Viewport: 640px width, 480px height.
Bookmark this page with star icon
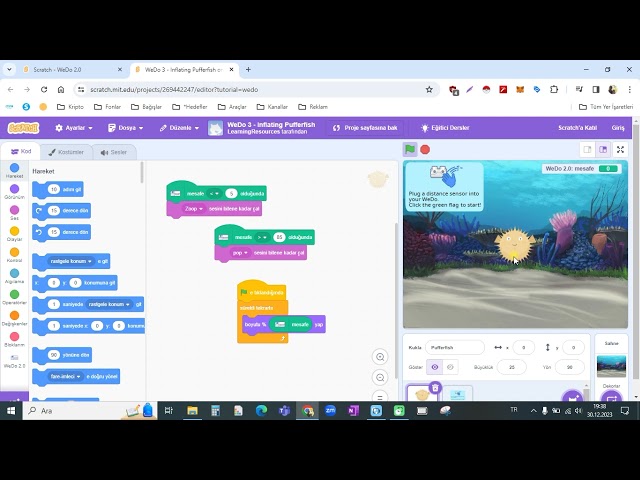(429, 89)
